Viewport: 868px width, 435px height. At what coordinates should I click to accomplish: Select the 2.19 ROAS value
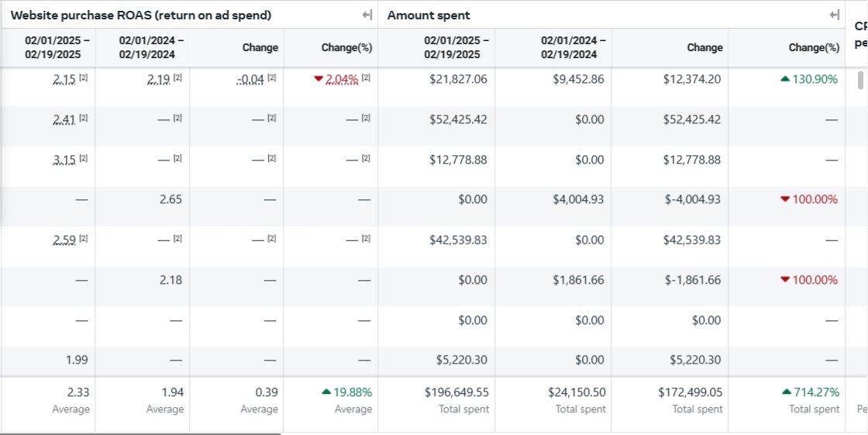[x=159, y=80]
